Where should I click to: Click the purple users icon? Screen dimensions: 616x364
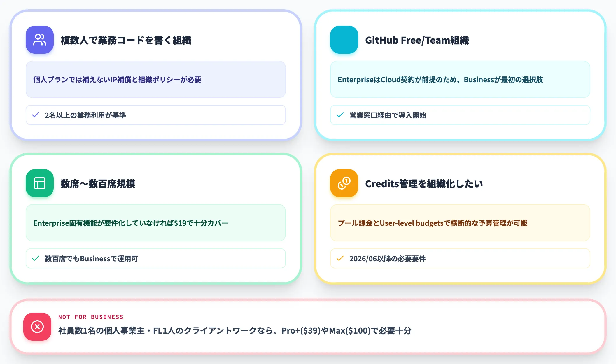tap(40, 40)
